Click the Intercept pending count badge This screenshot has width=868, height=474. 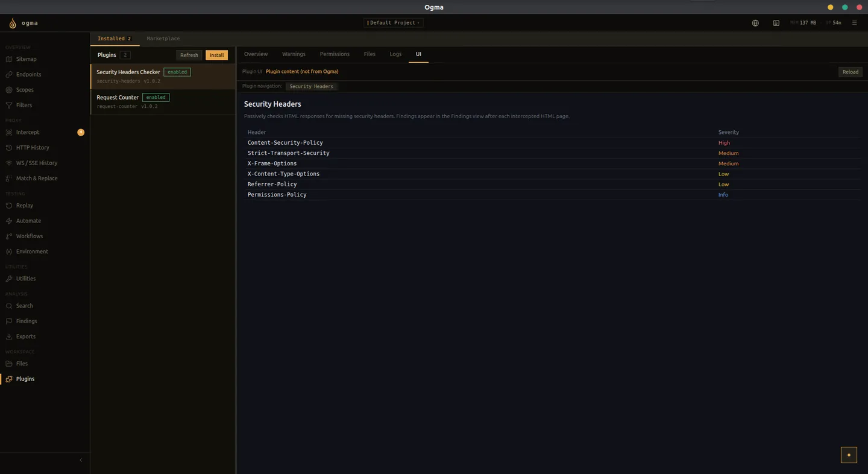point(81,132)
